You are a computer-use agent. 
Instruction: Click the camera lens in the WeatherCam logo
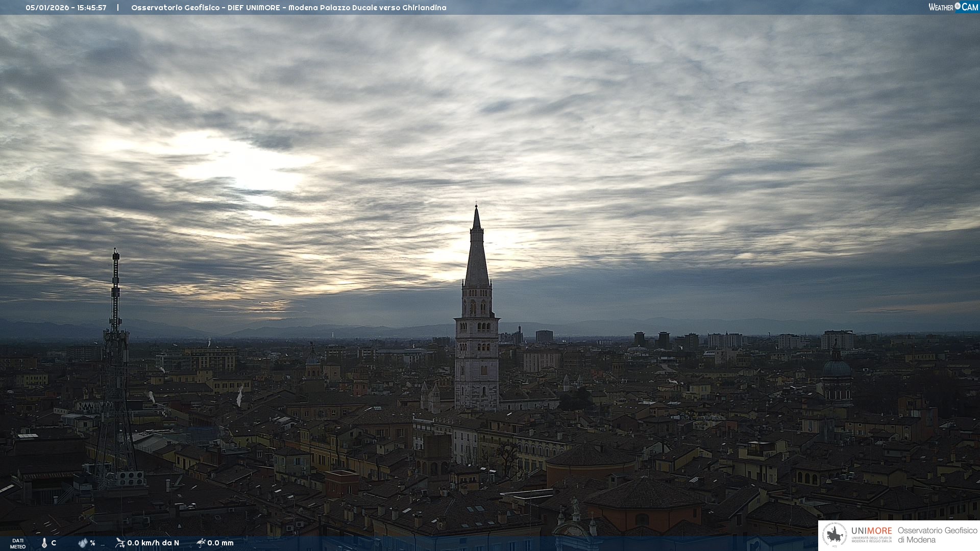pos(958,6)
